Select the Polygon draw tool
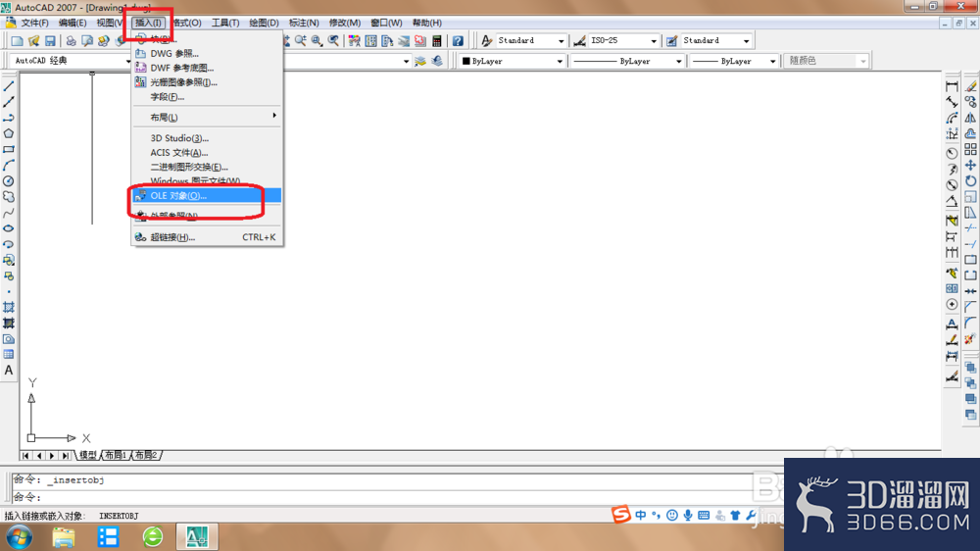Screen dimensions: 980x551 (x=9, y=133)
